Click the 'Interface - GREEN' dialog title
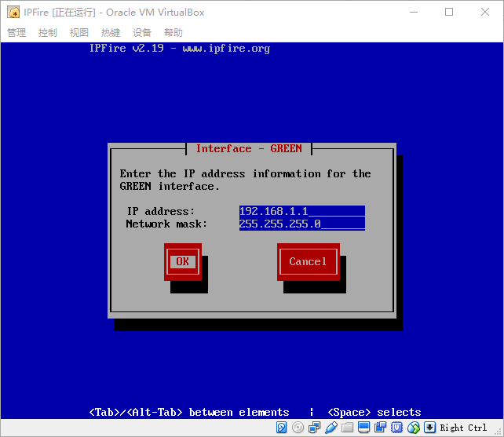This screenshot has width=504, height=437. (x=249, y=148)
